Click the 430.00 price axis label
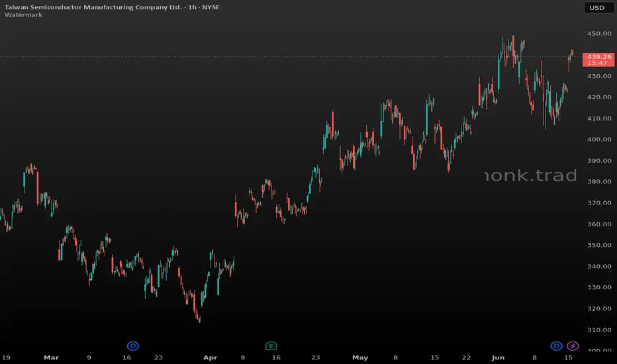617x364 pixels. (x=599, y=76)
